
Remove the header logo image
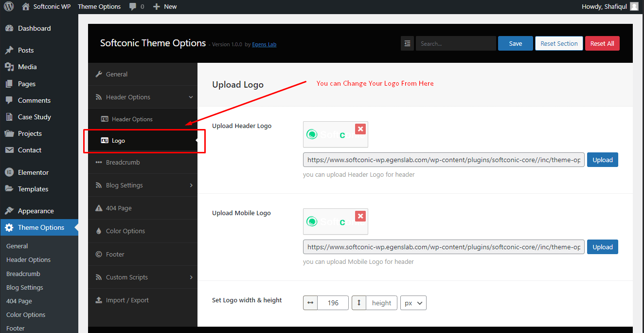pyautogui.click(x=360, y=129)
